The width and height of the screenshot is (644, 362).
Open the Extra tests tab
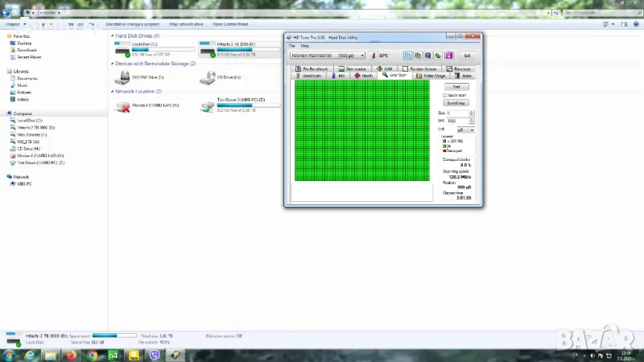[459, 68]
